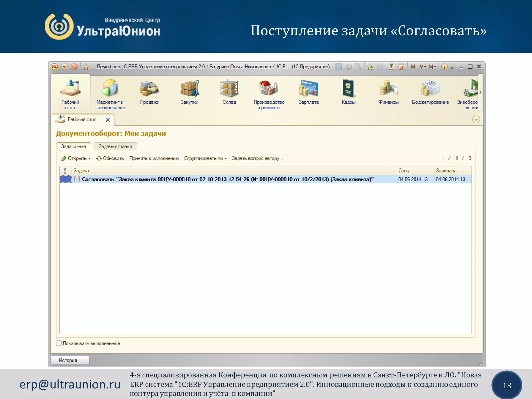The image size is (532, 399).
Task: Open Производство и ремонты section
Action: (269, 94)
